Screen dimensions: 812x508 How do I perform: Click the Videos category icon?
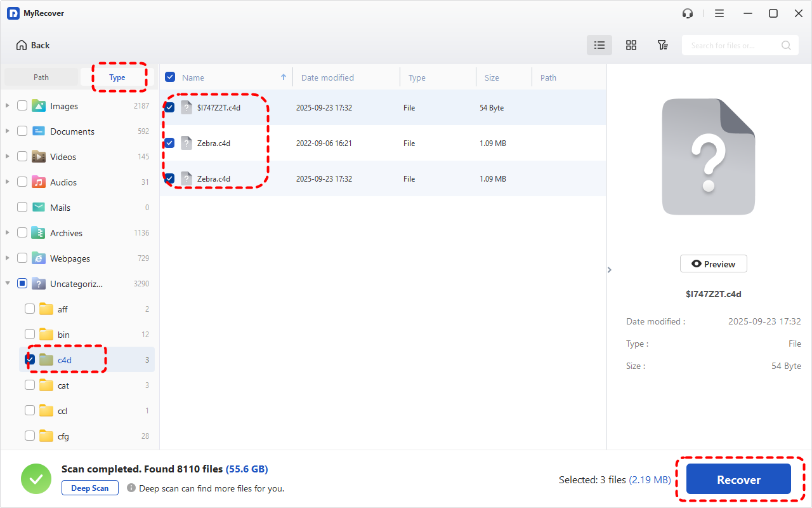coord(39,157)
